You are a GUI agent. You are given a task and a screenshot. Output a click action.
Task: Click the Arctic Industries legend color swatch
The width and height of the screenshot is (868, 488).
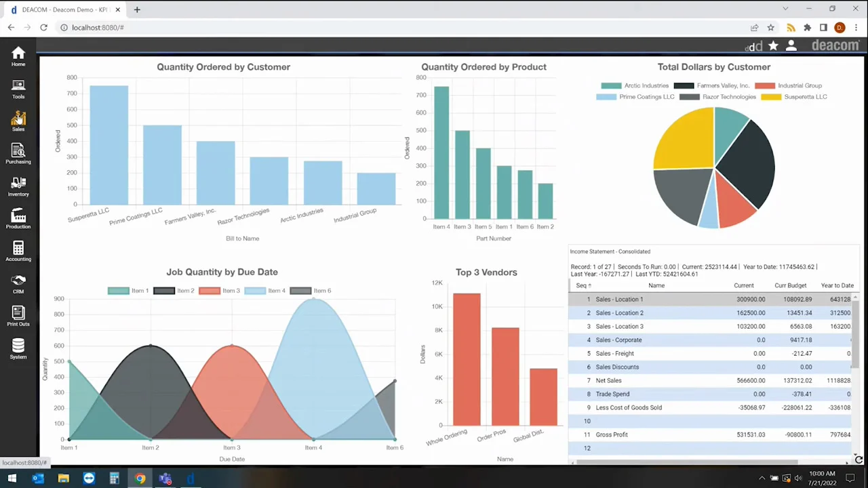coord(611,86)
